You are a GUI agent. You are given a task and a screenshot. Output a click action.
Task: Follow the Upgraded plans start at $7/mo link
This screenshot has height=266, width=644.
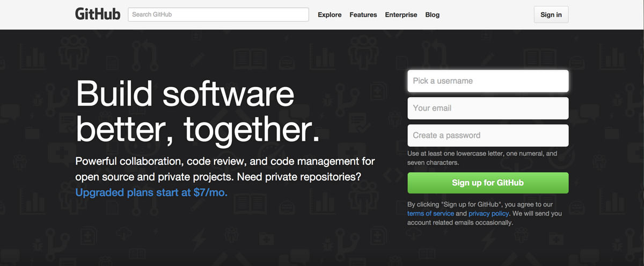[151, 192]
